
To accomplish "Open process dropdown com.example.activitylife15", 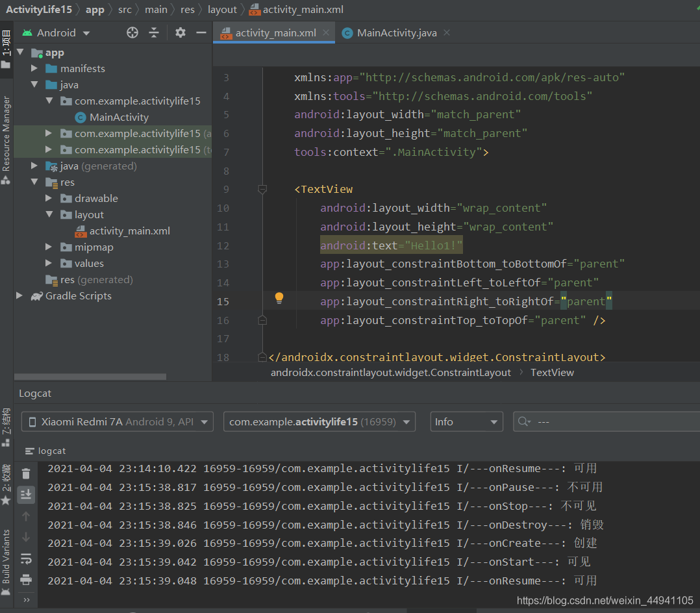I will coord(319,421).
